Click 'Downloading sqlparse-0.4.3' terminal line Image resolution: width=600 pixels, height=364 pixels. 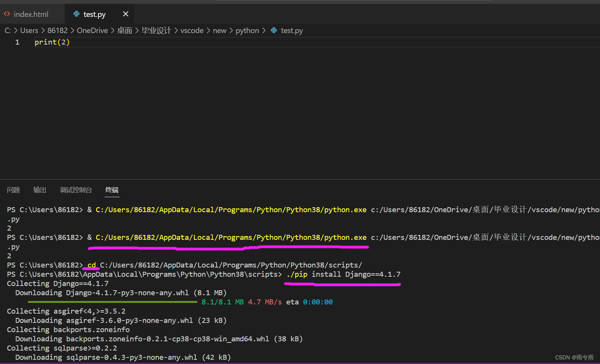point(123,357)
